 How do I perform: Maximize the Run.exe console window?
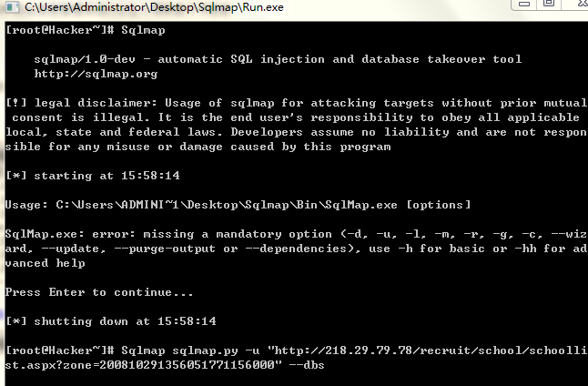point(549,4)
